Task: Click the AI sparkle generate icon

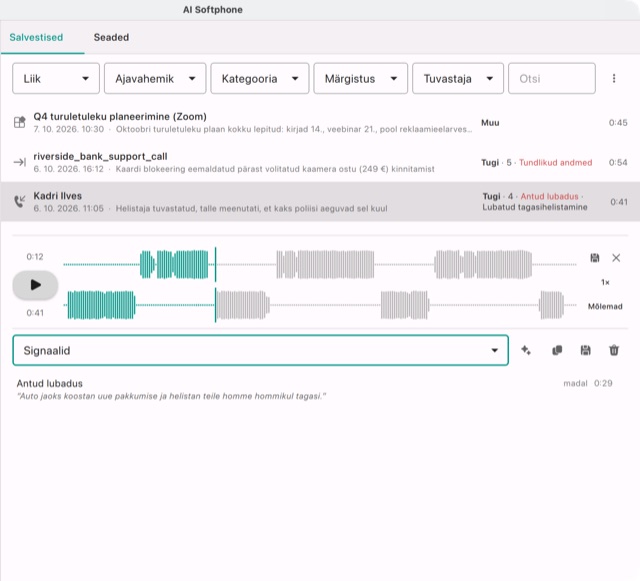Action: click(526, 350)
